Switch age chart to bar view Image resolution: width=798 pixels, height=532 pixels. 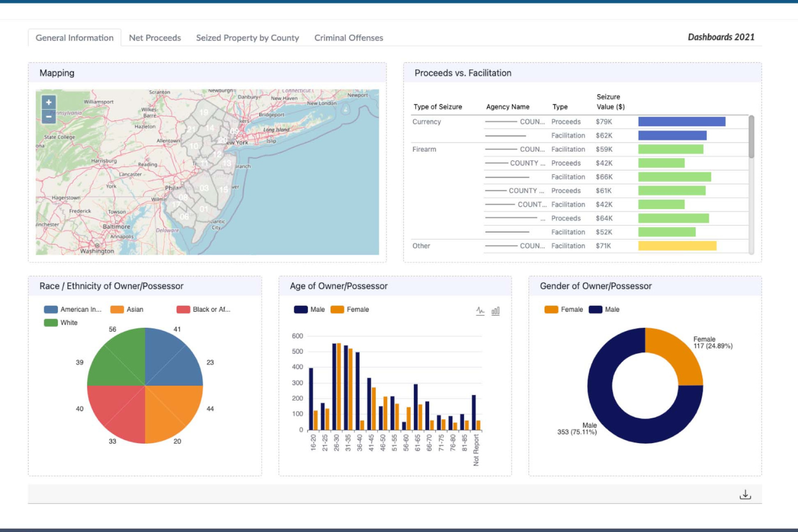[495, 311]
